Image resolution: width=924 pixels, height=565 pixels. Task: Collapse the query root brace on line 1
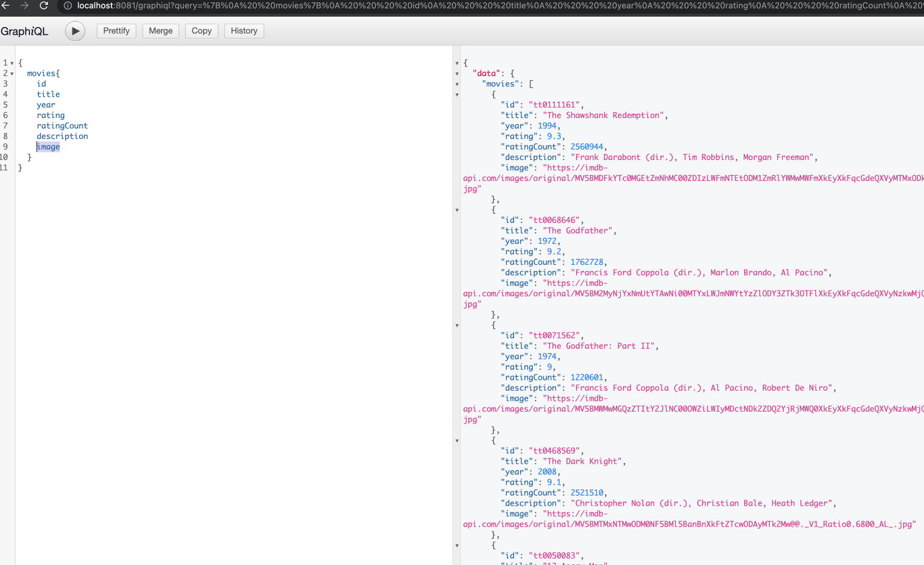click(x=12, y=63)
